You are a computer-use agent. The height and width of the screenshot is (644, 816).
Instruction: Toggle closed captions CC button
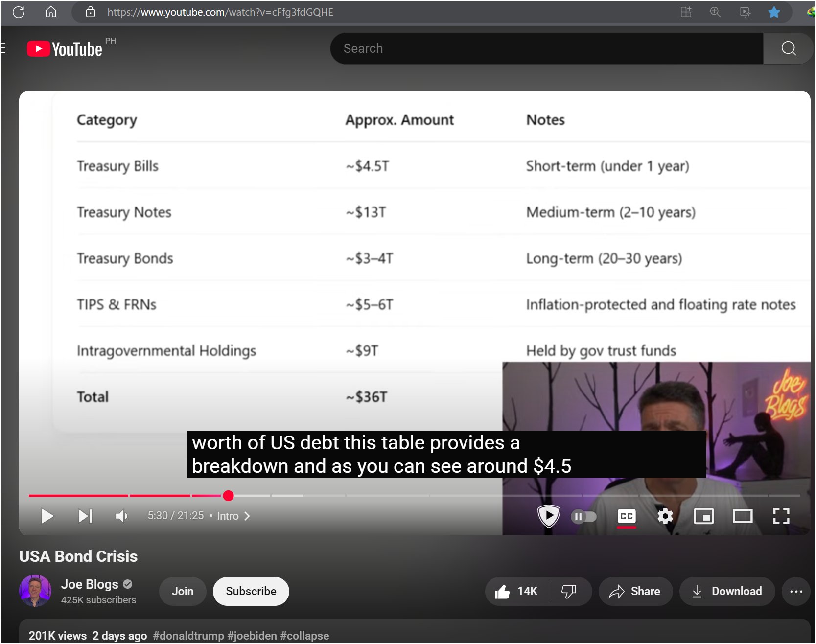click(x=627, y=516)
